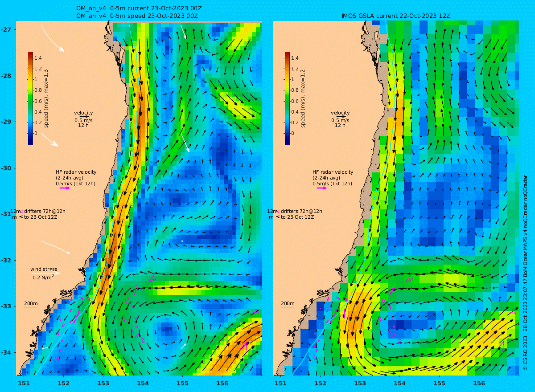The width and height of the screenshot is (535, 392).
Task: Click 'to 23 Oct 12Z' text in left map
Action: [41, 217]
